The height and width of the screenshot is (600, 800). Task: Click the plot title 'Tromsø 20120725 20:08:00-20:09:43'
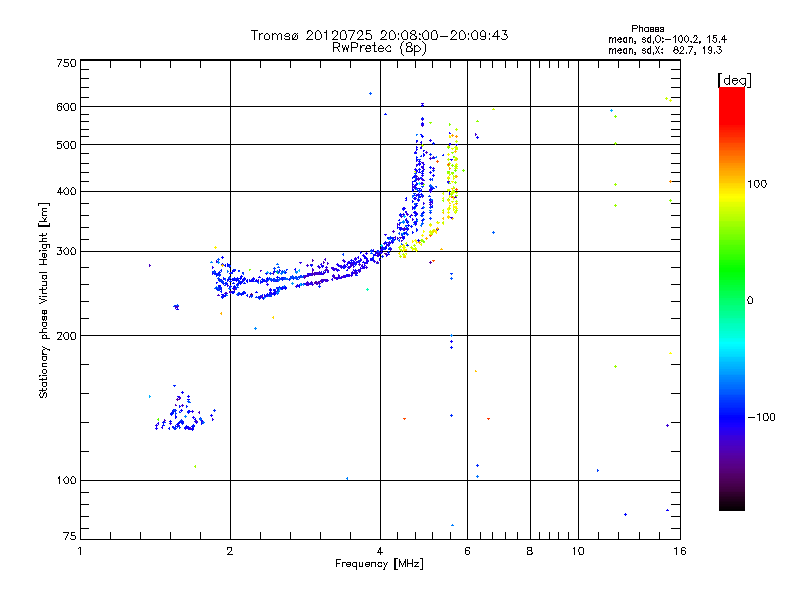point(379,35)
